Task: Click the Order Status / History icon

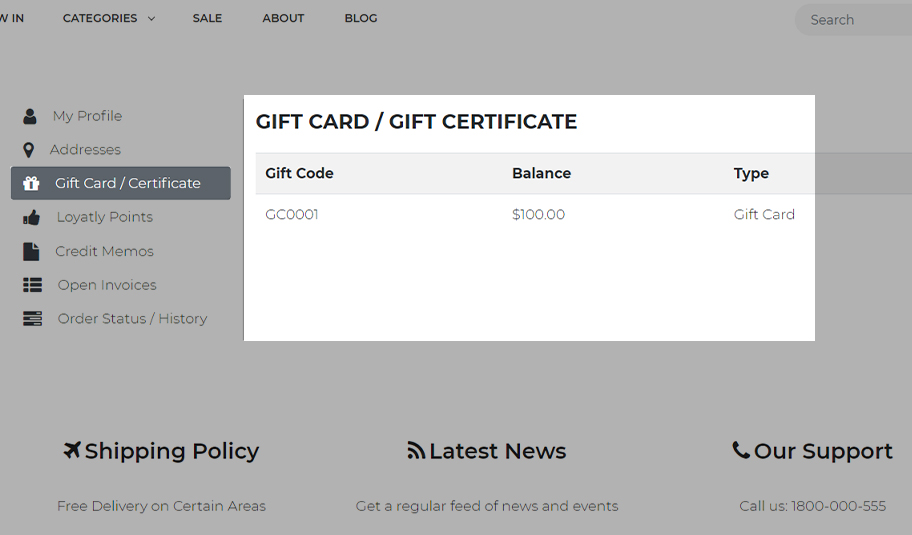Action: (x=32, y=319)
